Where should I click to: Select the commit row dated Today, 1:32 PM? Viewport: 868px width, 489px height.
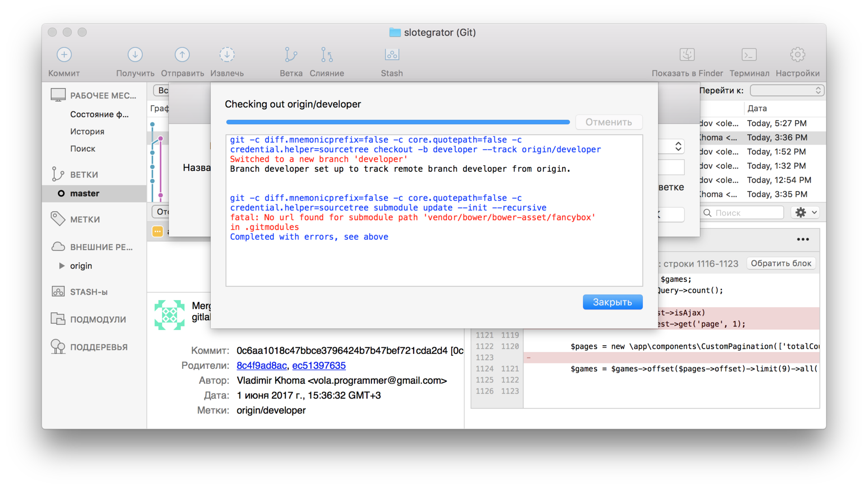[x=763, y=166]
